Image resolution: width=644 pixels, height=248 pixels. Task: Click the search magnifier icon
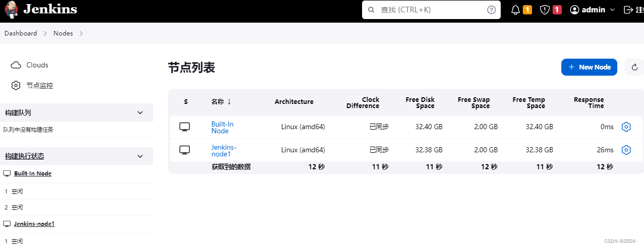[x=371, y=10]
